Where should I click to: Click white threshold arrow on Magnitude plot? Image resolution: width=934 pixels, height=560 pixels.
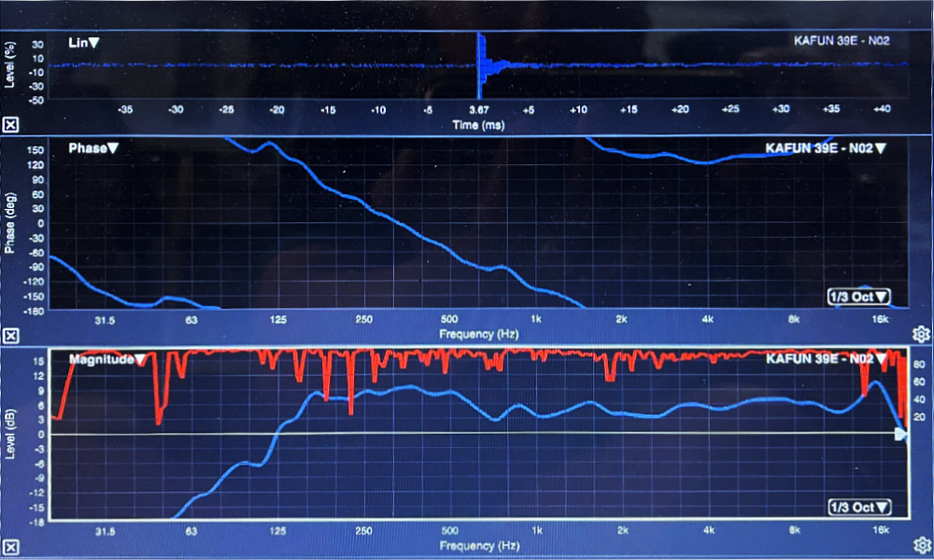pos(900,434)
